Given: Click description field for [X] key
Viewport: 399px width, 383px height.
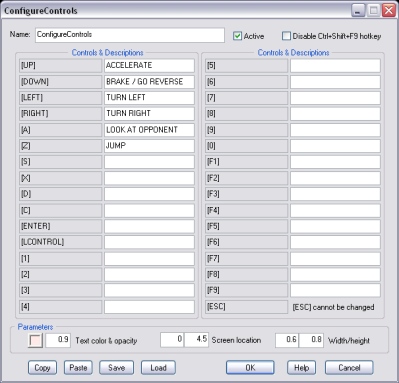Looking at the screenshot, I should [149, 178].
